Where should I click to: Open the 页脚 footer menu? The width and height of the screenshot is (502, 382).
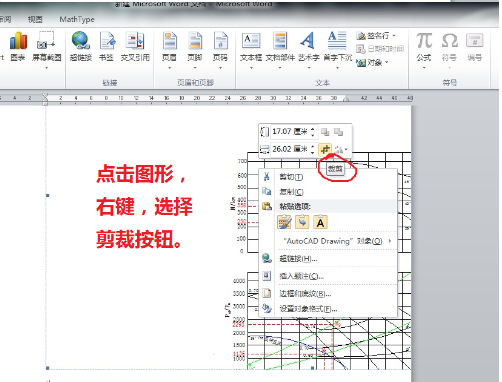(x=195, y=47)
